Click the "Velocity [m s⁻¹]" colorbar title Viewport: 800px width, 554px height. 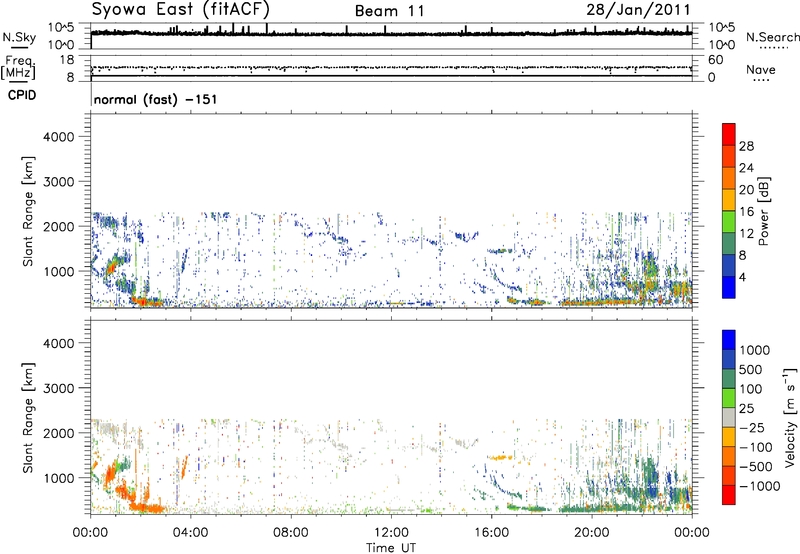coord(790,417)
